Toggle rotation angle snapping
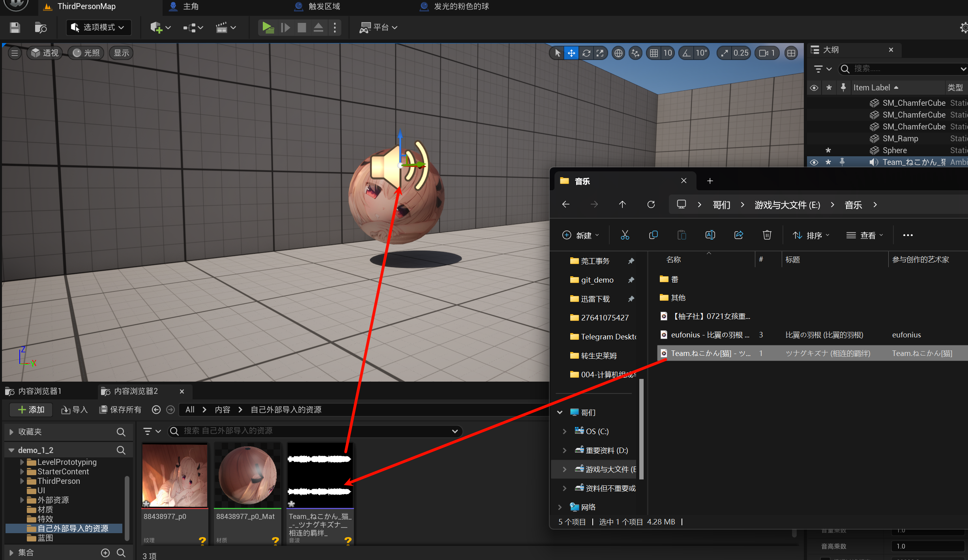The image size is (968, 560). point(687,53)
